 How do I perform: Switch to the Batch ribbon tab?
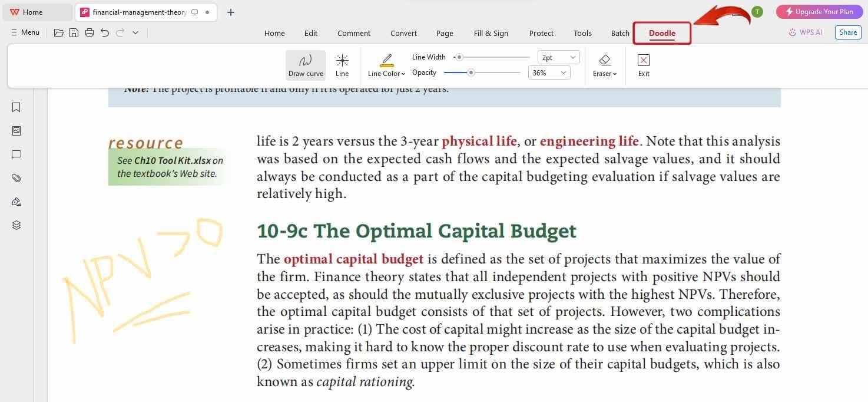coord(620,33)
